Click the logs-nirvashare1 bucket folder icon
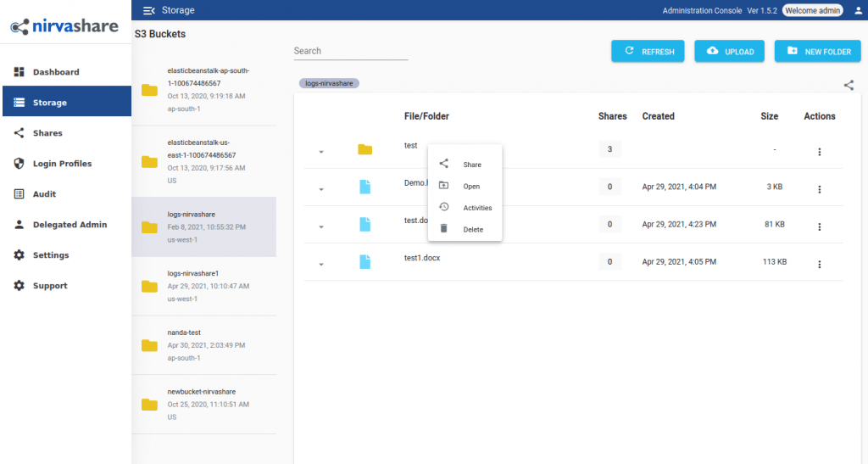Viewport: 868px width, 464px height. click(x=149, y=286)
